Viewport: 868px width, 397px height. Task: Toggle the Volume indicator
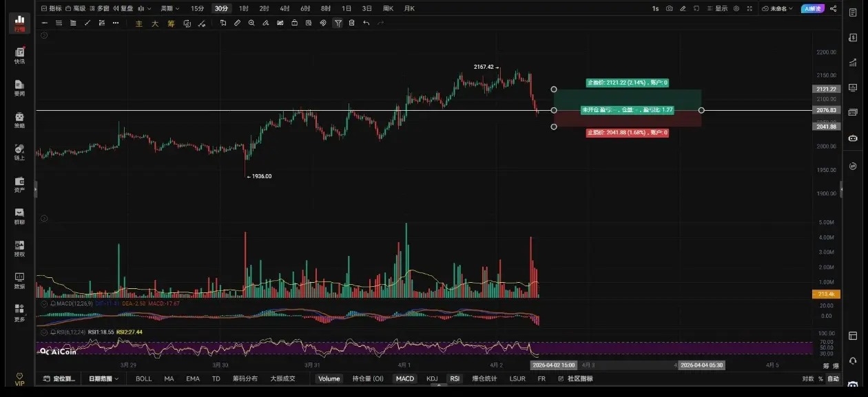[329, 378]
